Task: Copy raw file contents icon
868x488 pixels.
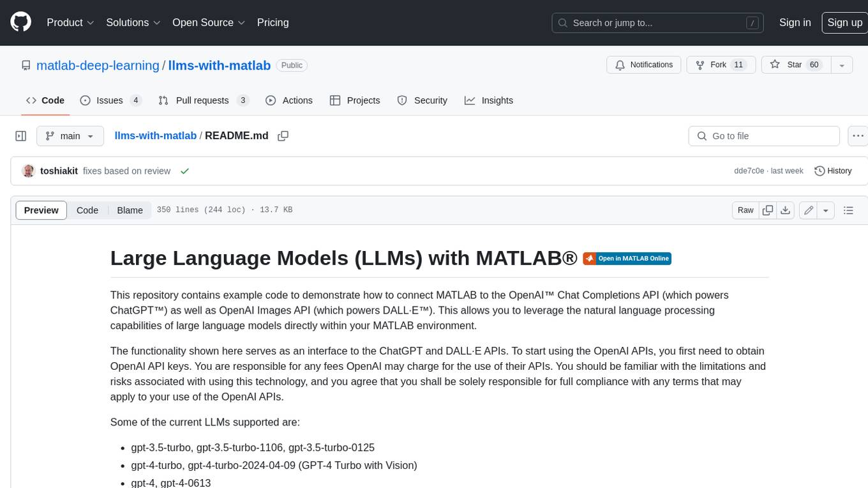Action: [768, 210]
